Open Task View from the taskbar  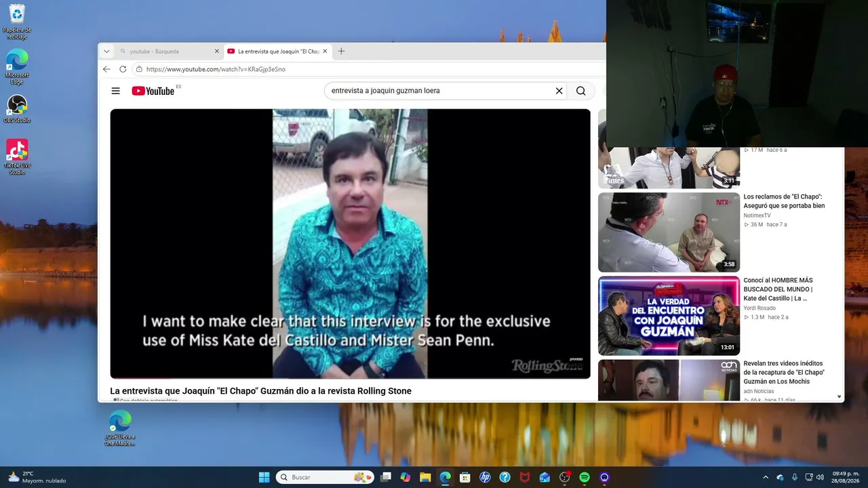click(x=386, y=477)
